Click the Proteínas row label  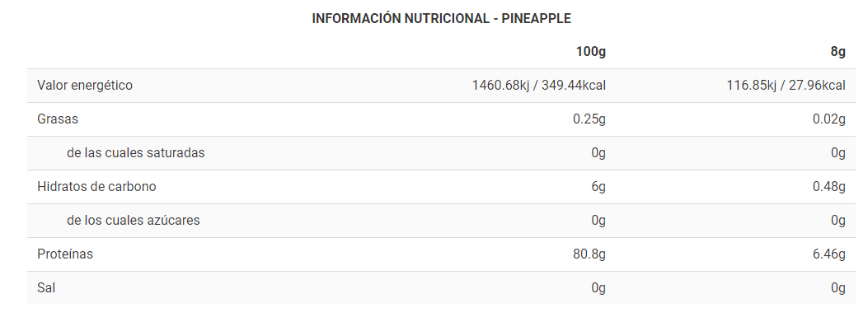point(65,254)
